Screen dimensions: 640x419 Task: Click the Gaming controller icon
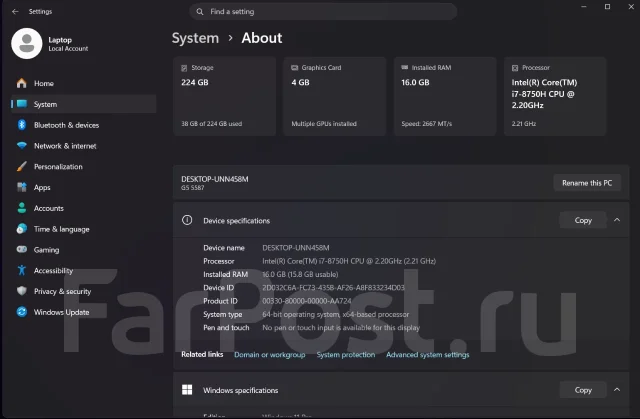click(x=22, y=249)
